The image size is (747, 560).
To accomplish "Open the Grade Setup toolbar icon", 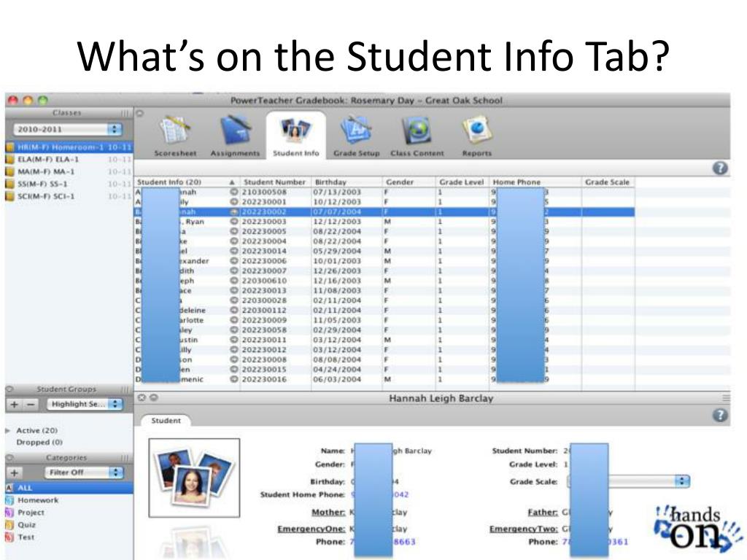I will (356, 136).
